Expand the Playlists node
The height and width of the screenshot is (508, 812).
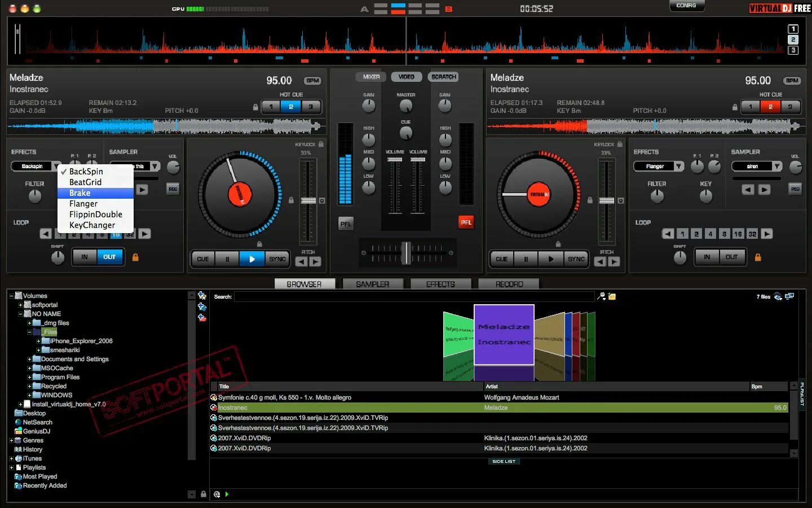tap(11, 467)
